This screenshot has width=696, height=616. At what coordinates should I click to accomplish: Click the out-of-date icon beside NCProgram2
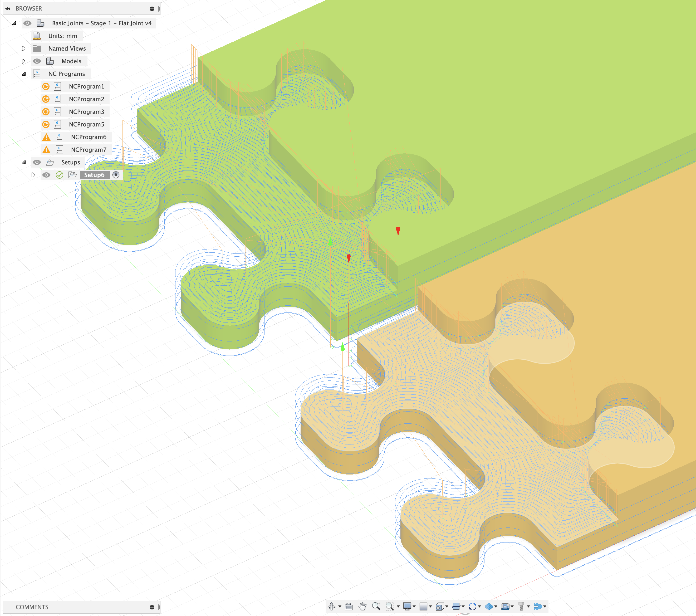(x=46, y=99)
